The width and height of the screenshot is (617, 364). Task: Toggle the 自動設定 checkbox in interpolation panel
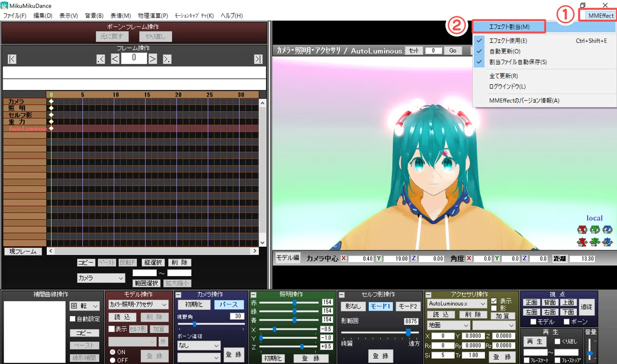(72, 319)
